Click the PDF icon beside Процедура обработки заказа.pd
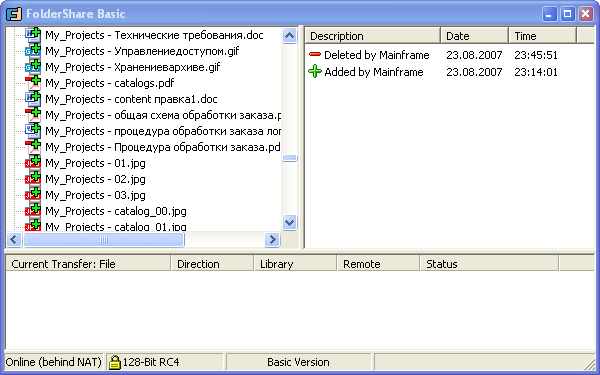Screen dimensions: 600x375 [x=33, y=147]
